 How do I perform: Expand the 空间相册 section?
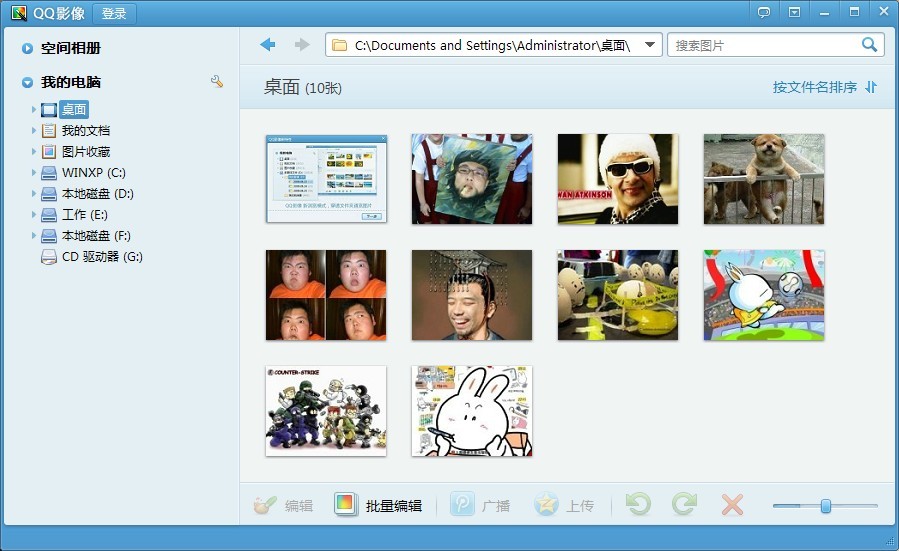click(28, 48)
